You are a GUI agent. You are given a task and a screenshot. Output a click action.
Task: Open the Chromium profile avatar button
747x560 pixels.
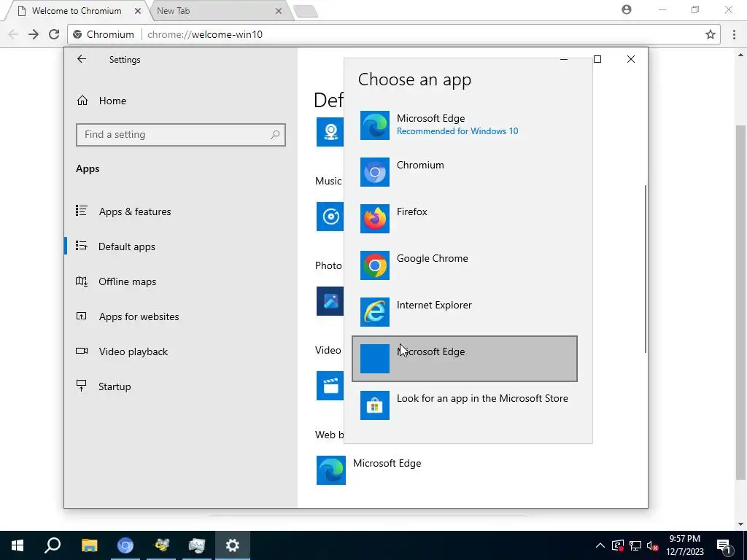627,9
